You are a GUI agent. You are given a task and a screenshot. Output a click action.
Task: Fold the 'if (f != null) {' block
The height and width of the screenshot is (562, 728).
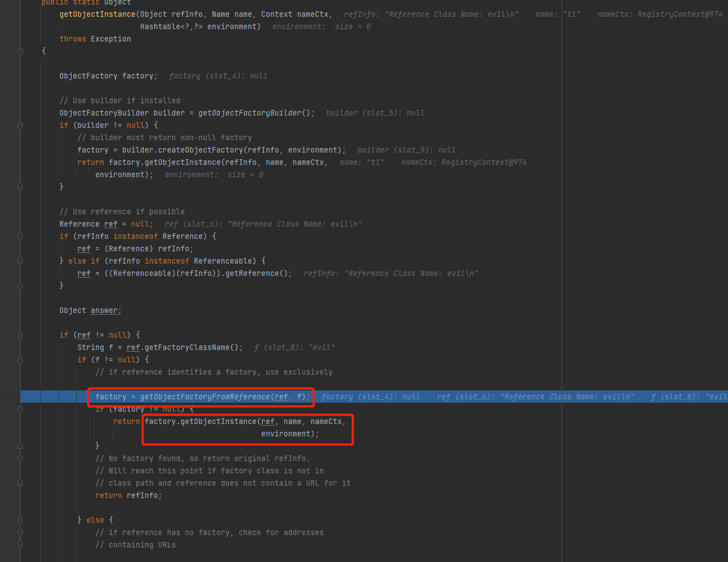tap(21, 360)
